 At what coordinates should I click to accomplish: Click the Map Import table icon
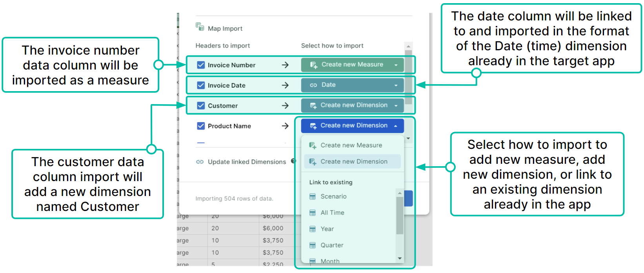(x=200, y=27)
